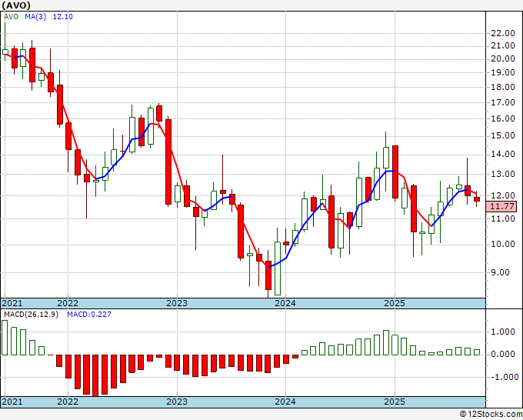Click the 11.00 price axis label
Image resolution: width=523 pixels, height=420 pixels.
tap(503, 218)
